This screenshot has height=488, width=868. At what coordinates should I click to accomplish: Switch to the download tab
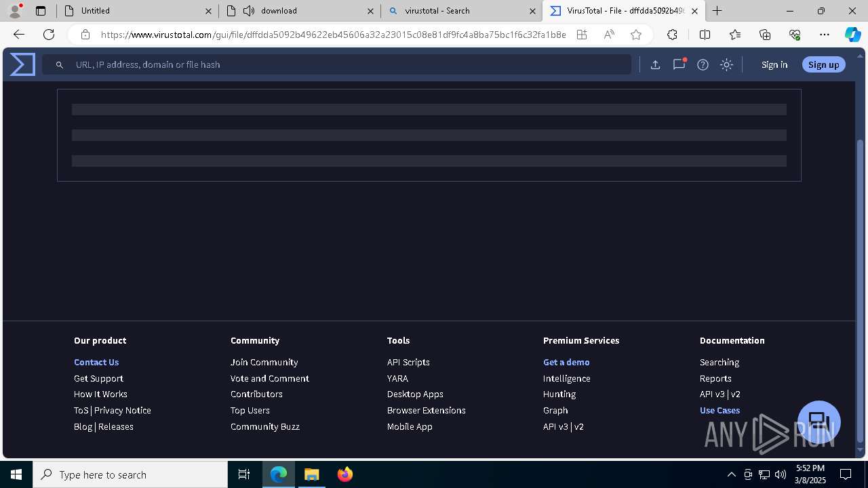[300, 11]
